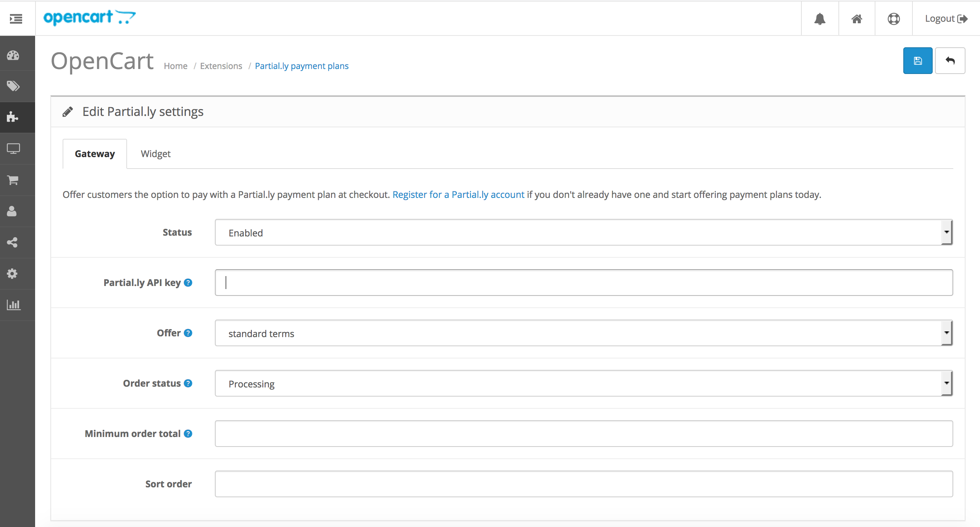Click the blue Save floppy disk button

[x=918, y=61]
